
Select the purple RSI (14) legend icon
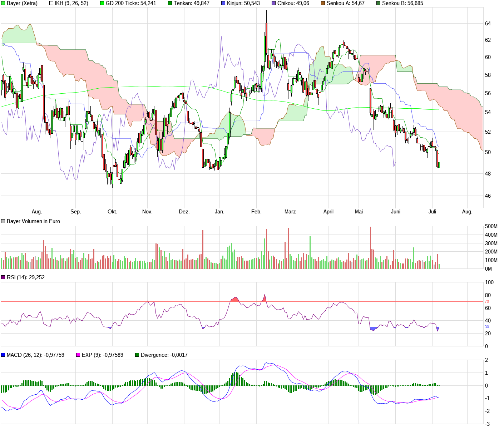[3, 277]
